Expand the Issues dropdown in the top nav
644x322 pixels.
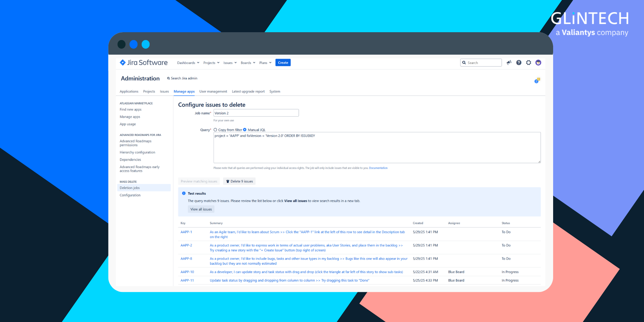click(x=230, y=63)
